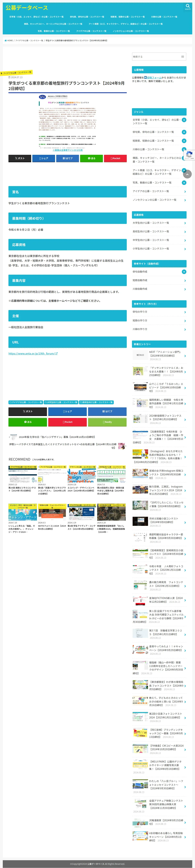Open 第20回自然と清流・東栗の里 recommended card
Viewport: 195px width, 868px height.
111,481
